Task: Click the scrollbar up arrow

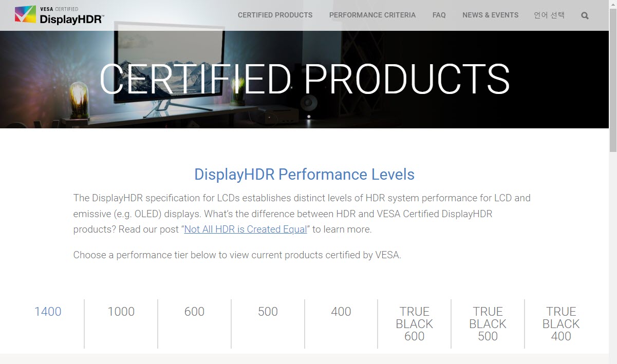Action: [613, 4]
